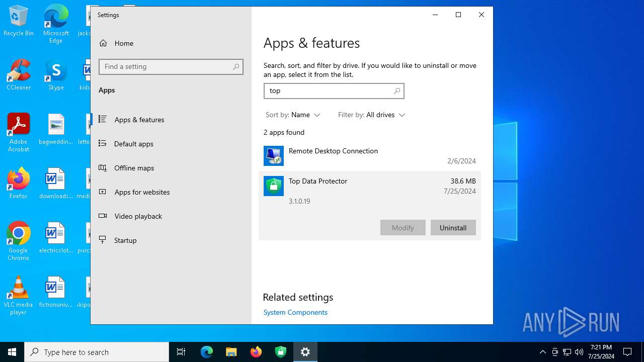Launch VLC media player from desktop
This screenshot has height=362, width=644.
(19, 296)
